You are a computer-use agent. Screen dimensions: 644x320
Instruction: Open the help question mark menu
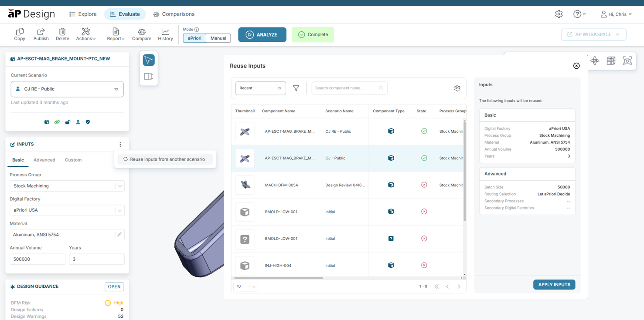[579, 14]
